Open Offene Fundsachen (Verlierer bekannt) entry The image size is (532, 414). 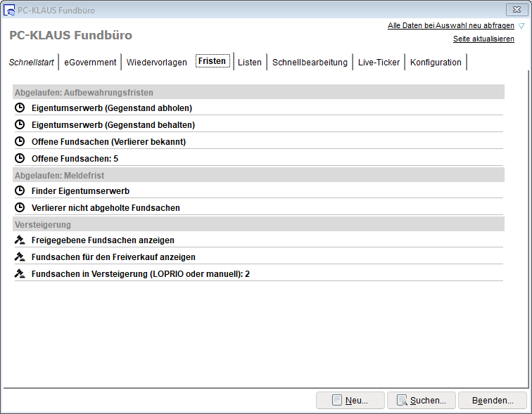pos(108,142)
